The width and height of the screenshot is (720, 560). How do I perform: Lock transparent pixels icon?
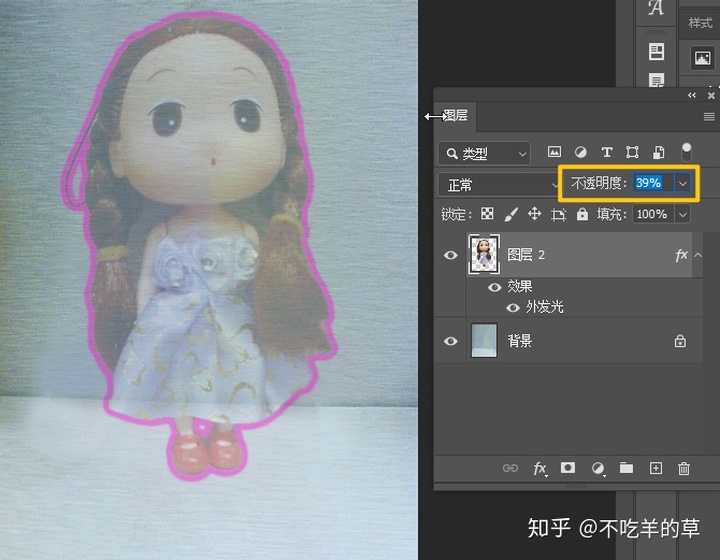[x=487, y=214]
